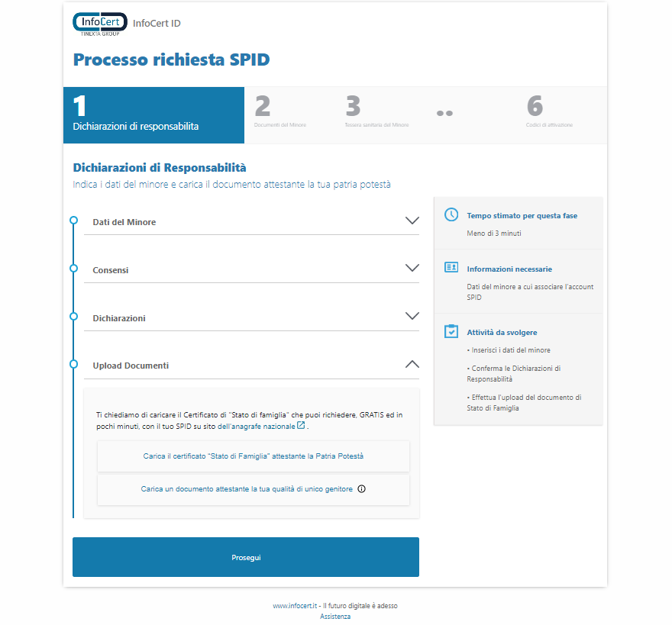Click the clock icon for estimated time
The width and height of the screenshot is (672, 625).
coord(451,215)
